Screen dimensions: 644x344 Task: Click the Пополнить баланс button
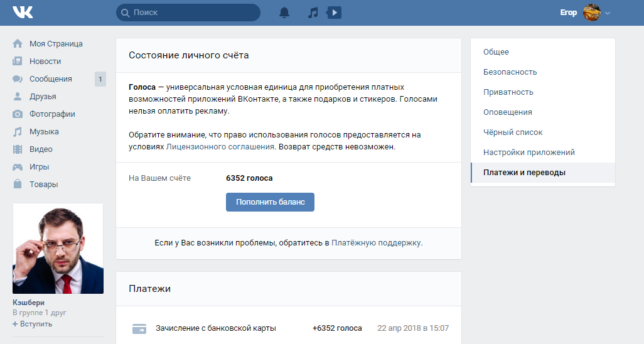pyautogui.click(x=270, y=202)
